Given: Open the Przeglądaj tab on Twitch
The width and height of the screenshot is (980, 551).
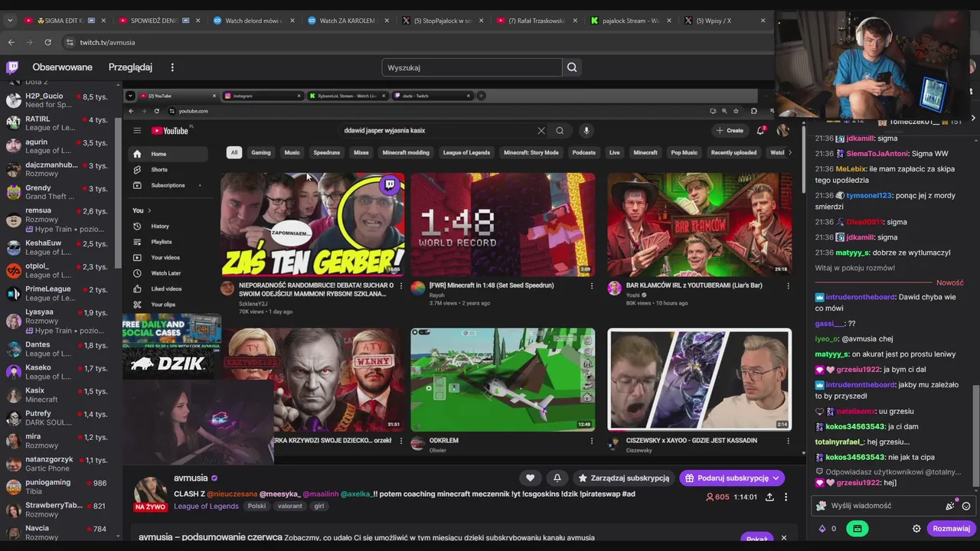Looking at the screenshot, I should (x=130, y=67).
